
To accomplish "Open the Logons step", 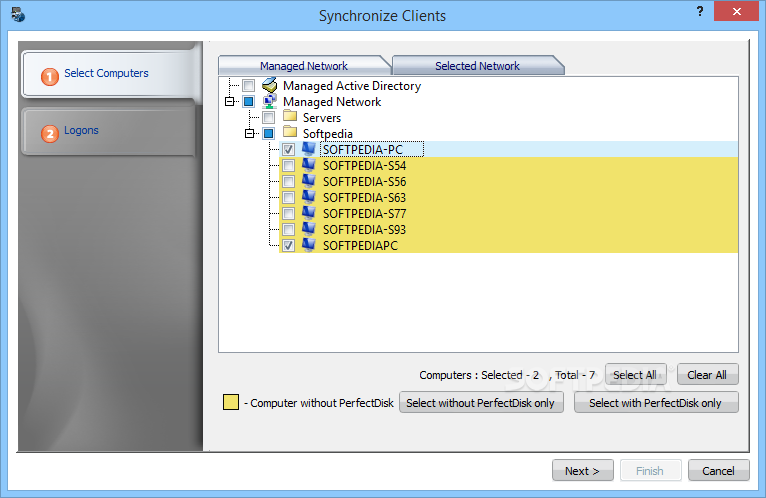I will click(108, 131).
